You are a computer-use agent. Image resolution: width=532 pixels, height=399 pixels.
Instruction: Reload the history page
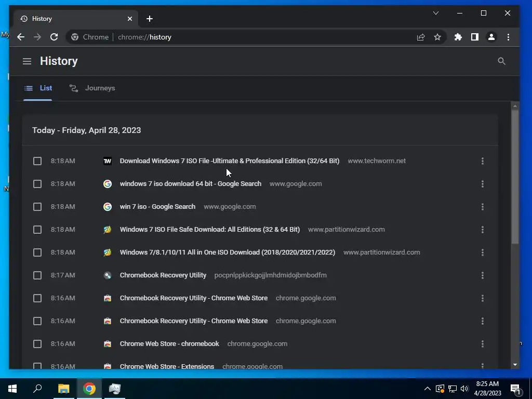click(54, 37)
